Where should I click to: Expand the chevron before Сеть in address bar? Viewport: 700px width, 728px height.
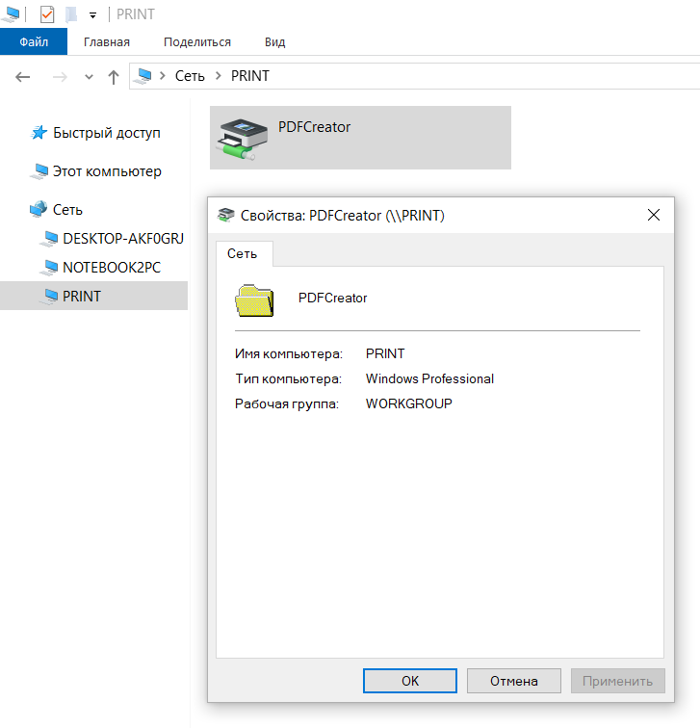pos(163,76)
